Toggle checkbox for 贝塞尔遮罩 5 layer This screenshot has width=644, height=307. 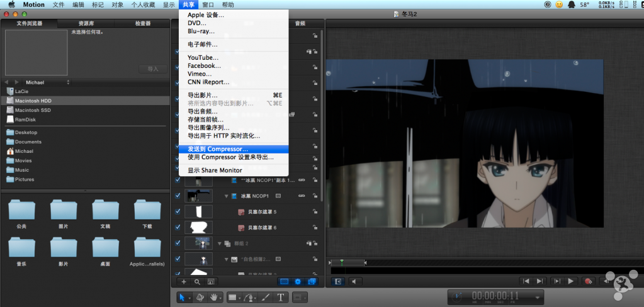click(x=178, y=212)
